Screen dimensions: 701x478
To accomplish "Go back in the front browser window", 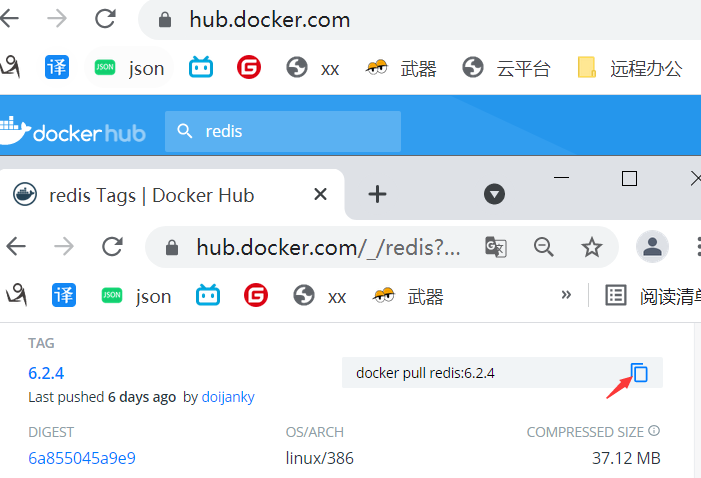I will click(16, 246).
